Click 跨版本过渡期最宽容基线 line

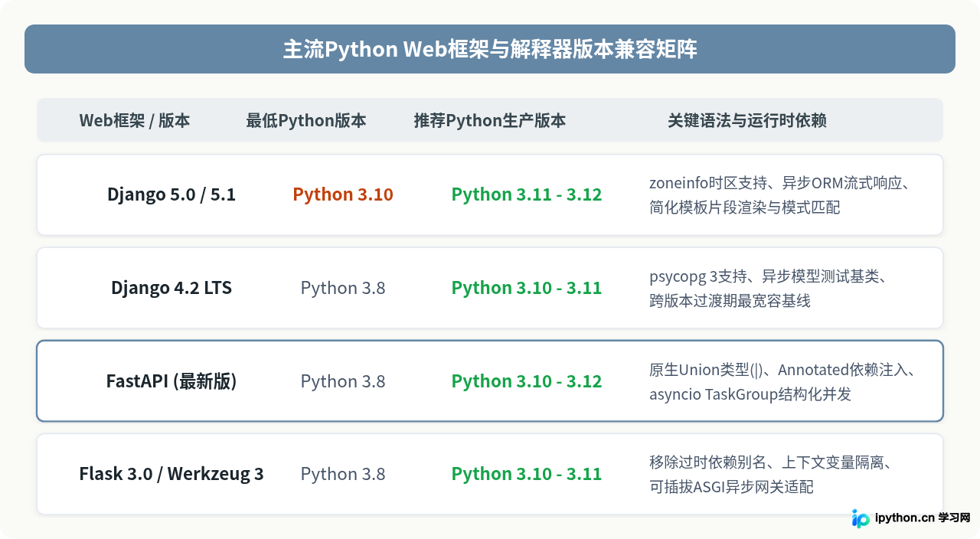click(x=730, y=301)
